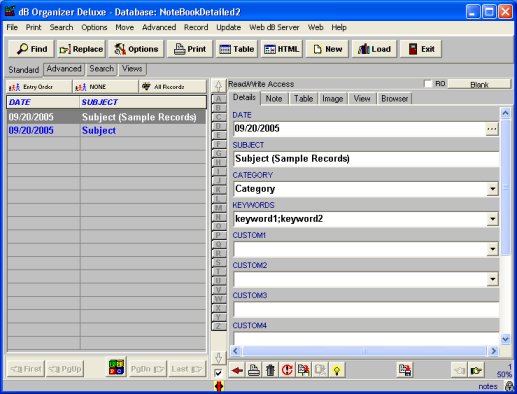Expand the CUSTOM1 dropdown
Image resolution: width=517 pixels, height=394 pixels.
(x=492, y=249)
